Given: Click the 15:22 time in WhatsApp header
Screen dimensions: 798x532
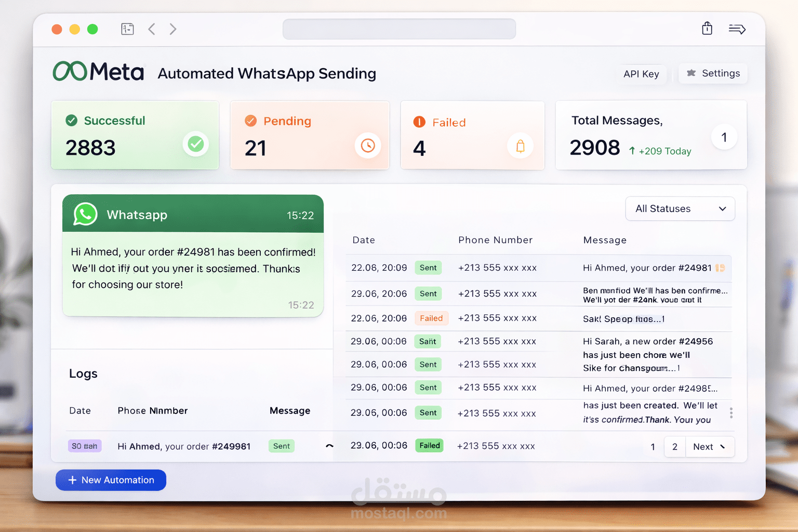Looking at the screenshot, I should click(x=300, y=215).
